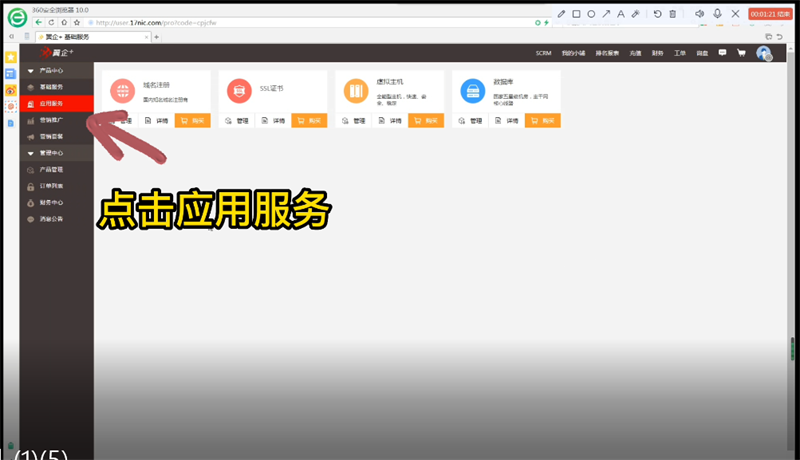
Task: Stop recording via the red timer button
Action: tap(770, 14)
